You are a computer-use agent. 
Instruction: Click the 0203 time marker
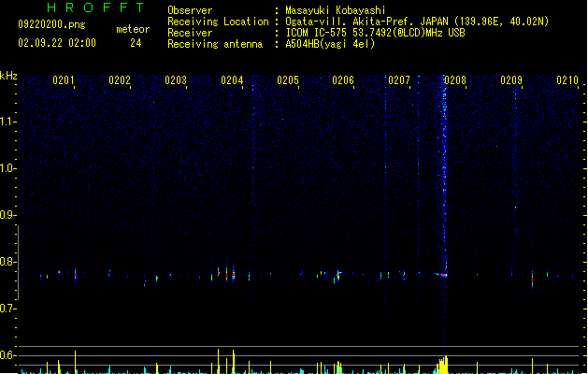(176, 80)
